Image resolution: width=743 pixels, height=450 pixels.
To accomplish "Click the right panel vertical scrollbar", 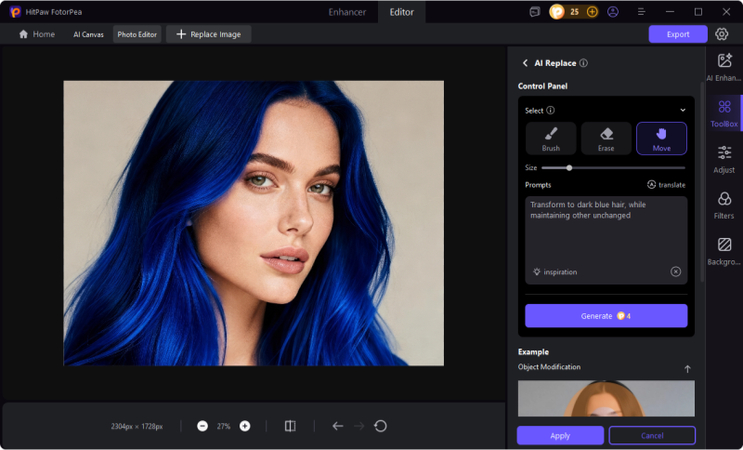I will [702, 182].
